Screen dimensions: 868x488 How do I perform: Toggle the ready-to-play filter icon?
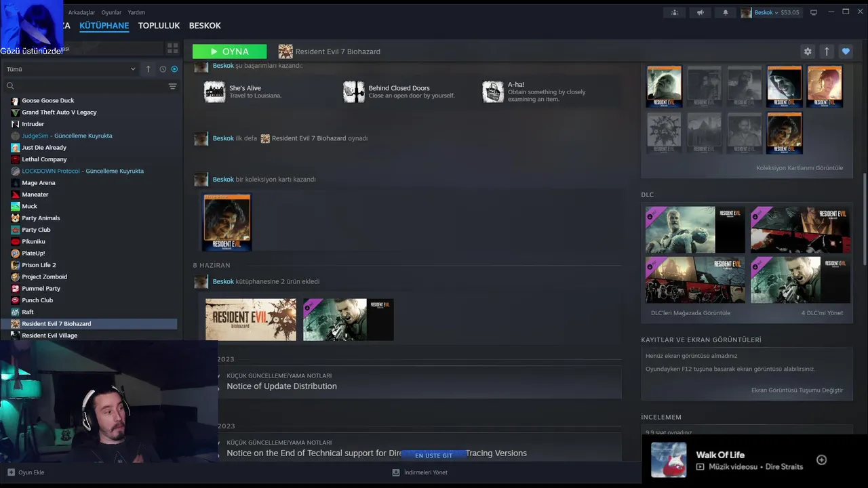pos(174,69)
